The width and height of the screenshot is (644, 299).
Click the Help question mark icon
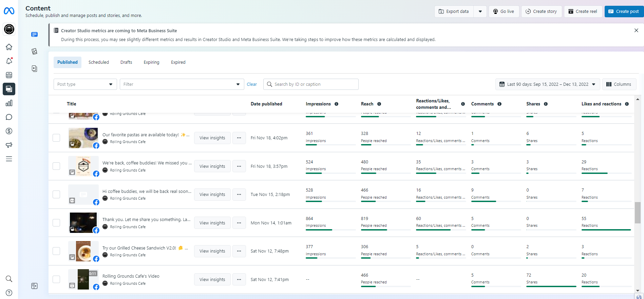pos(9,293)
